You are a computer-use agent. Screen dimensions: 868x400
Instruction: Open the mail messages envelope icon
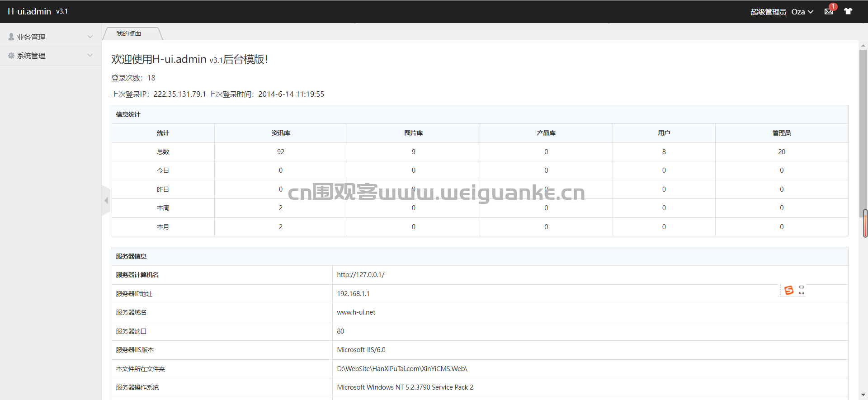(x=828, y=12)
